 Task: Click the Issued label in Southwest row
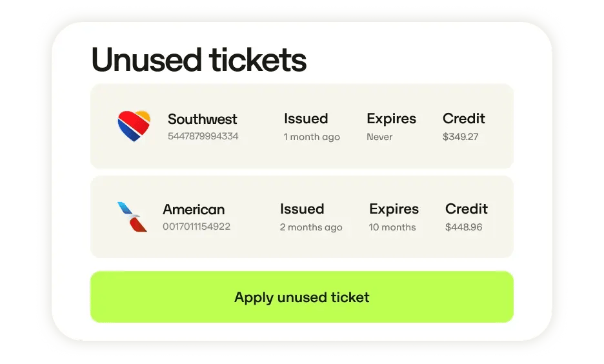click(x=306, y=119)
